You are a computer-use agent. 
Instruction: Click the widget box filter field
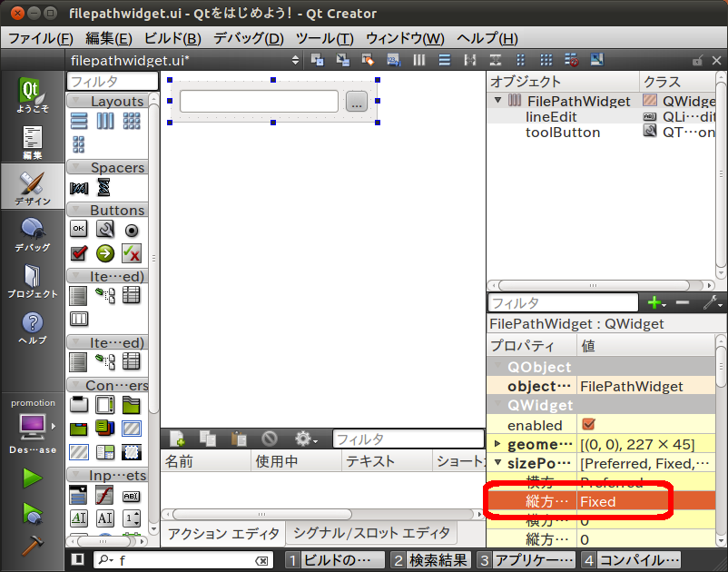112,82
